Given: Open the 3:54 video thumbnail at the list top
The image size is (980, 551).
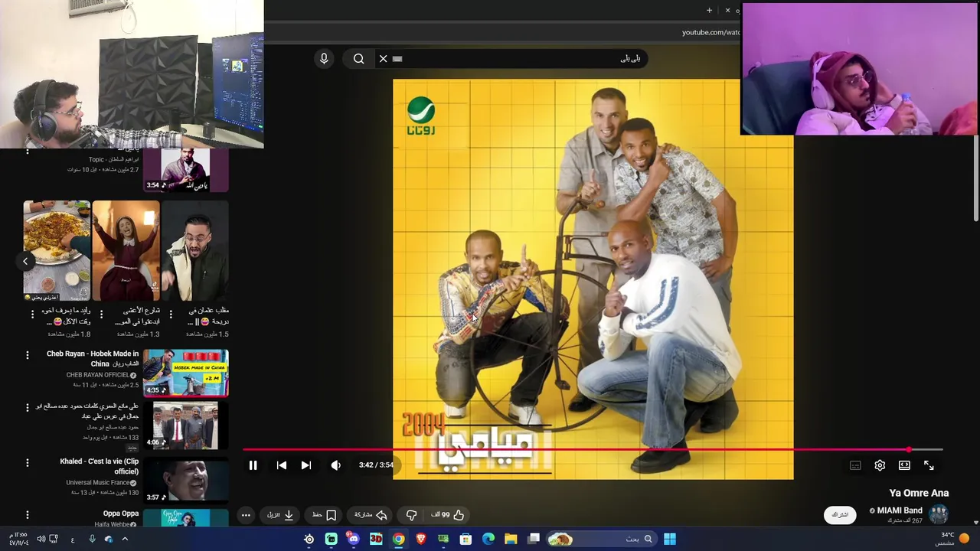Looking at the screenshot, I should tap(186, 170).
